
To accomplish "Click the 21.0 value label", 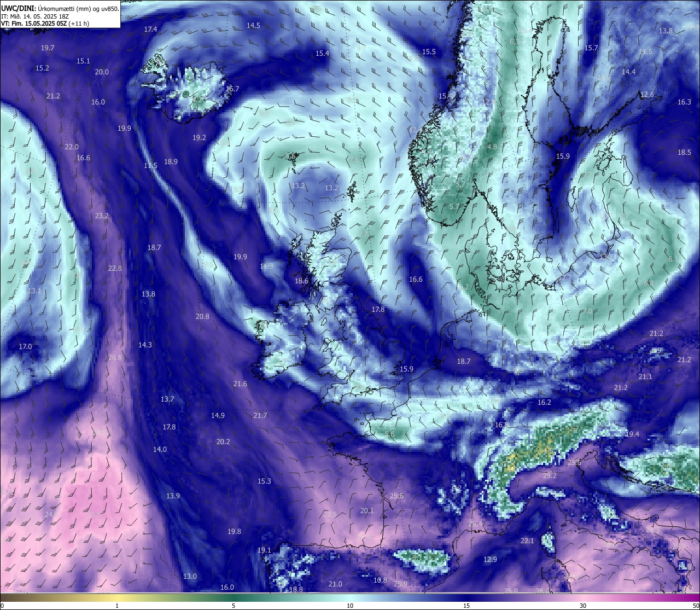I will pos(335,584).
